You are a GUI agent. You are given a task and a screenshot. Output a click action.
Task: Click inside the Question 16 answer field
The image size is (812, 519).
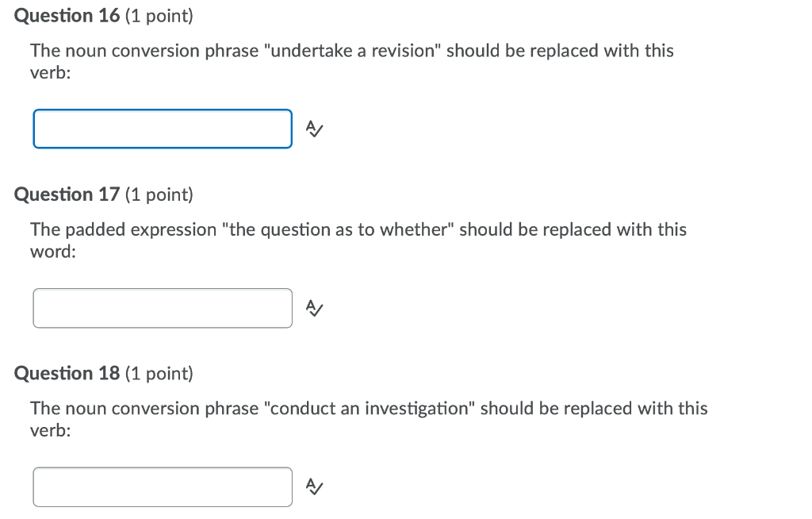pyautogui.click(x=162, y=129)
